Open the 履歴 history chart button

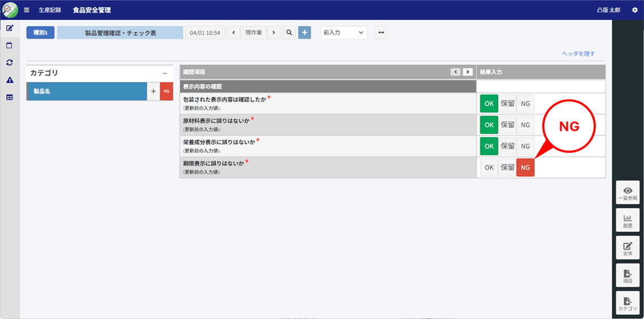[x=628, y=220]
